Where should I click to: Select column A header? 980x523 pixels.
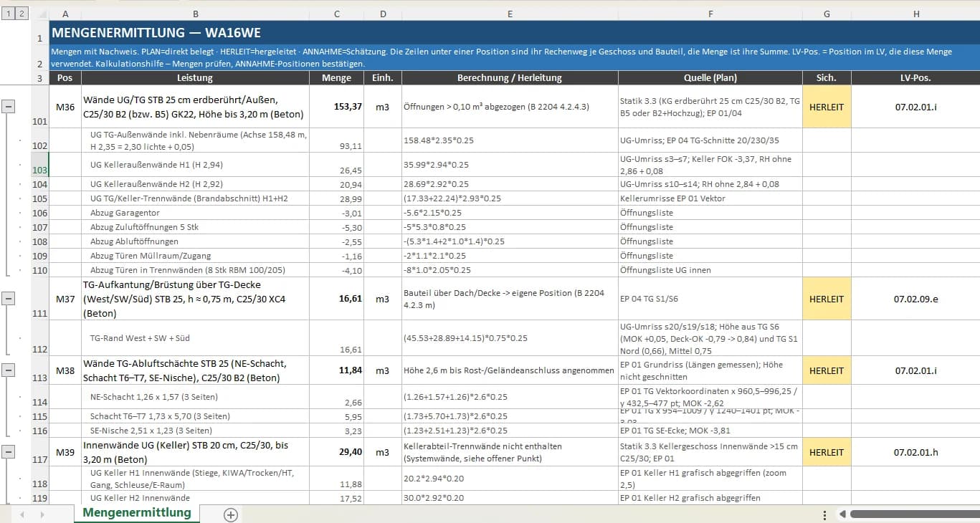click(x=65, y=14)
